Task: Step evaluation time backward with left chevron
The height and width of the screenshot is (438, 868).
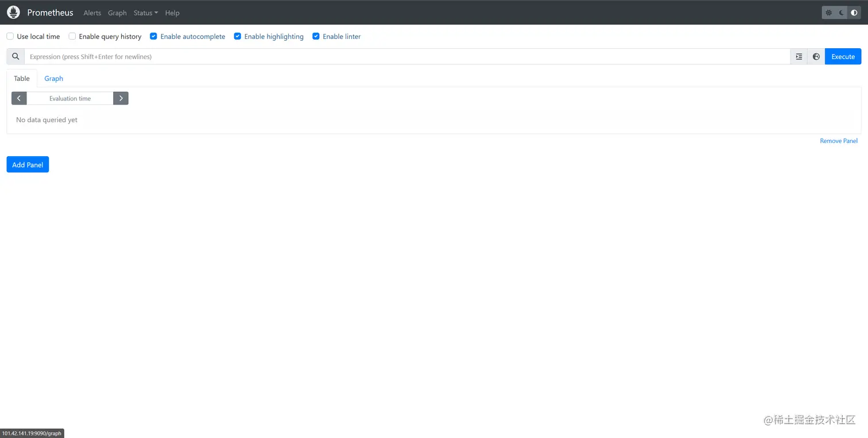Action: pos(19,98)
